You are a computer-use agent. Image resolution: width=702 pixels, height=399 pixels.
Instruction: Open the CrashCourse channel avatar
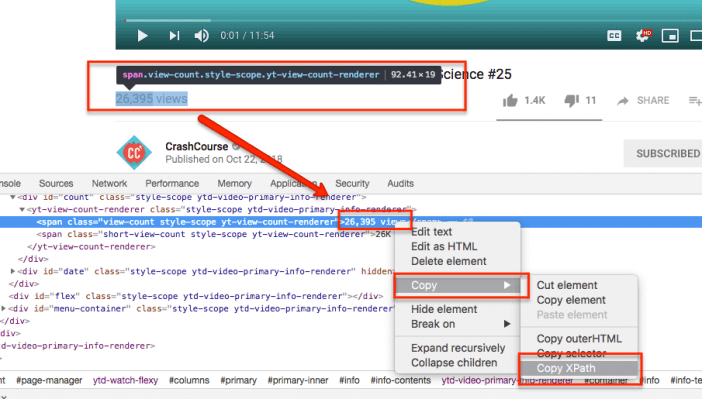[x=134, y=153]
